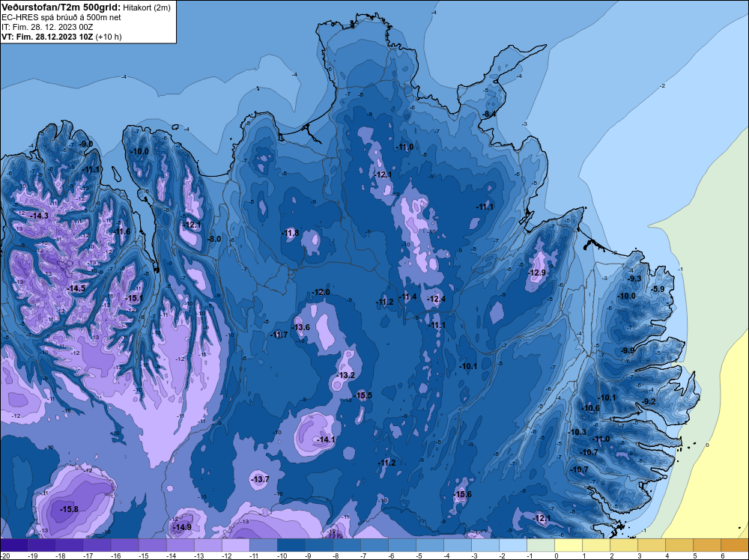Click the legend swatch labeled -10
The width and height of the screenshot is (749, 560).
(x=291, y=545)
